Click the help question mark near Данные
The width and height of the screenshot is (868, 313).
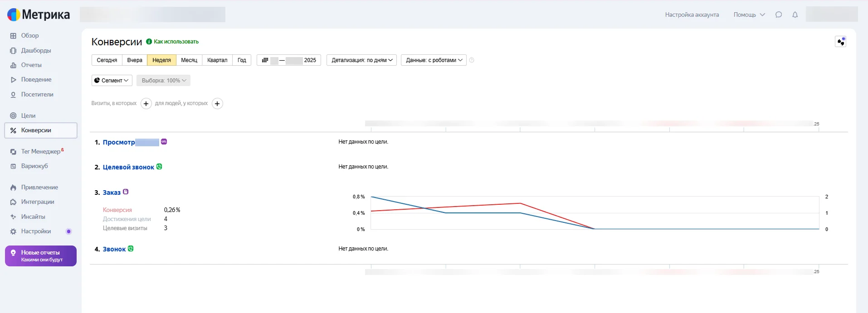click(472, 60)
